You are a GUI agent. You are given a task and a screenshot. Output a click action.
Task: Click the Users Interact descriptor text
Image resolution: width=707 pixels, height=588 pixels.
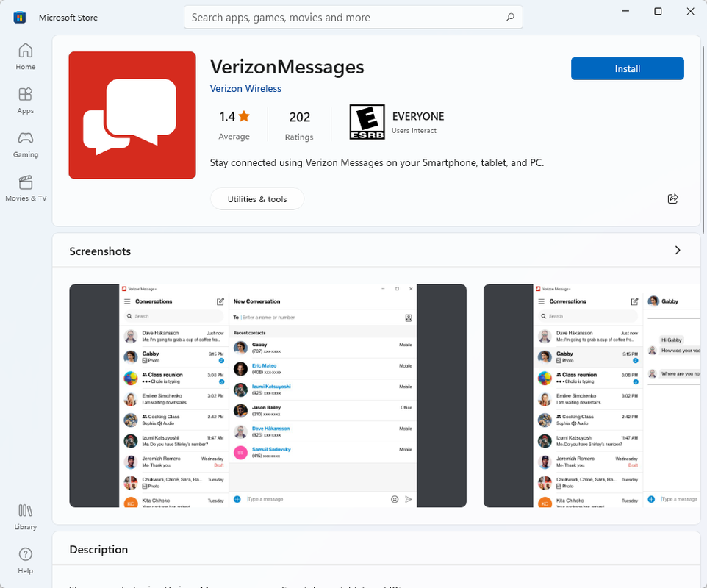414,131
